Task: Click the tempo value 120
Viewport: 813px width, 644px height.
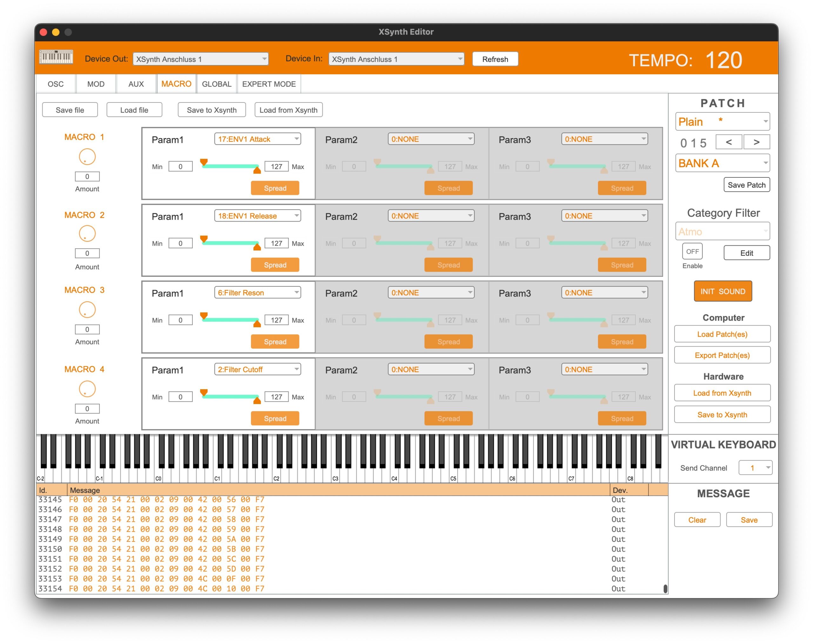Action: [724, 60]
